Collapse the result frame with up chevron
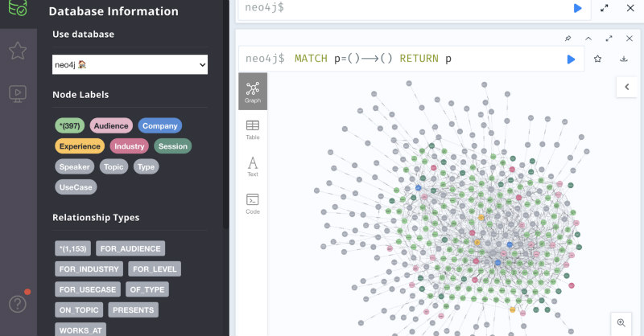The height and width of the screenshot is (336, 644). pos(588,39)
